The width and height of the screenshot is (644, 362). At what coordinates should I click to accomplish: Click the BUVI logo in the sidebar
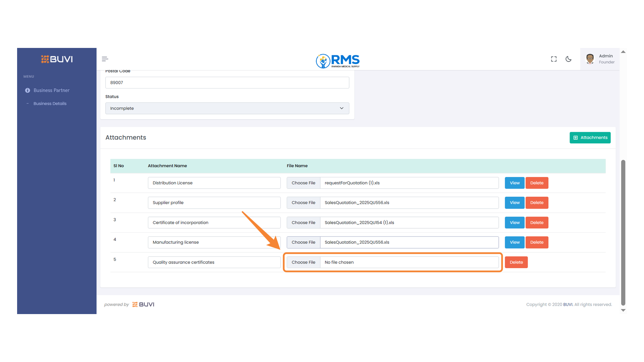[x=56, y=59]
